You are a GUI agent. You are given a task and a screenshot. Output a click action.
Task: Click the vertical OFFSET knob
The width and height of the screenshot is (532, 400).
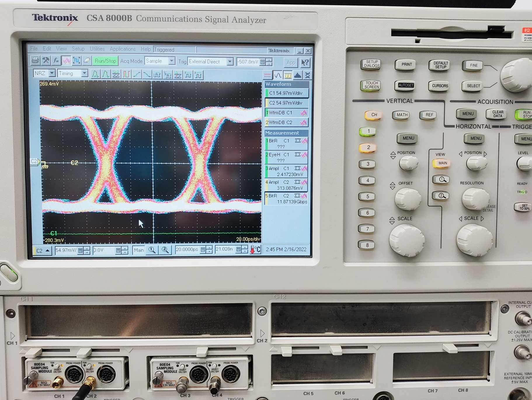point(408,199)
